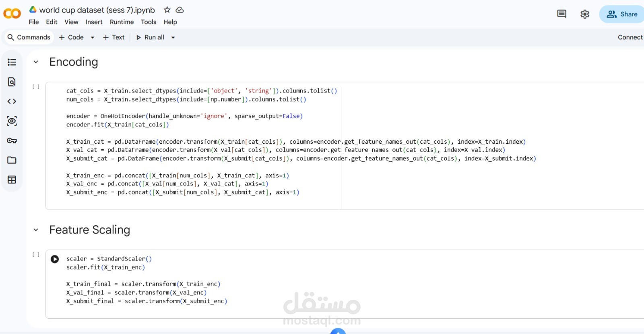Open the Help menu
Viewport: 644px width, 334px height.
(x=170, y=22)
